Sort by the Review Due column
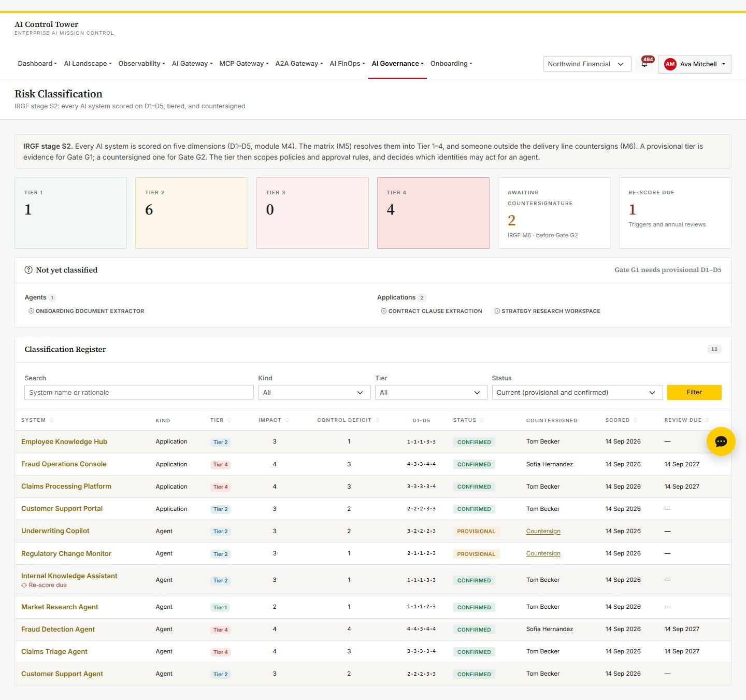Image resolution: width=746 pixels, height=700 pixels. click(686, 420)
